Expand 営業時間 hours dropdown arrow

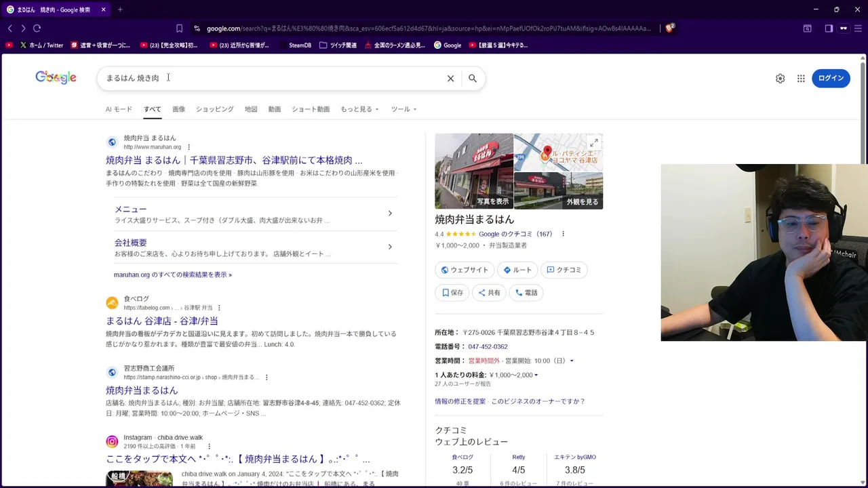pos(572,361)
